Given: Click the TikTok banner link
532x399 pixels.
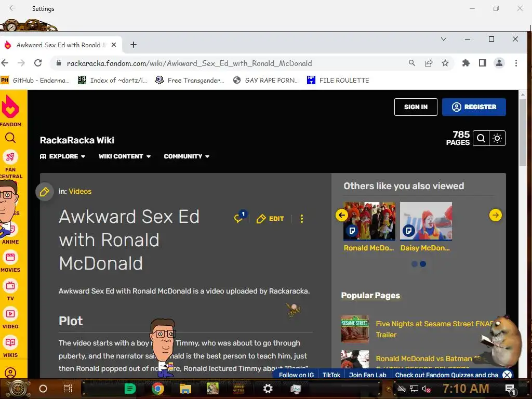Looking at the screenshot, I should (331, 375).
